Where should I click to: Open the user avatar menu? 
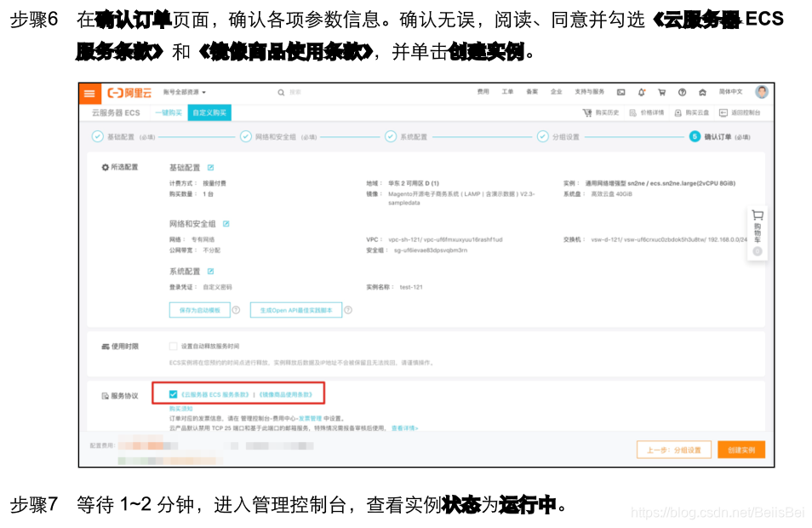click(761, 92)
